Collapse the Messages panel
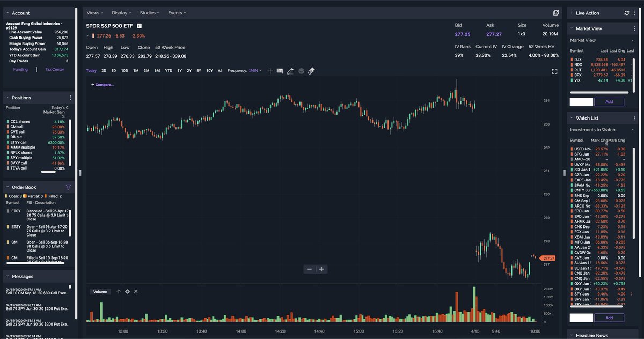The width and height of the screenshot is (644, 339). tap(8, 276)
